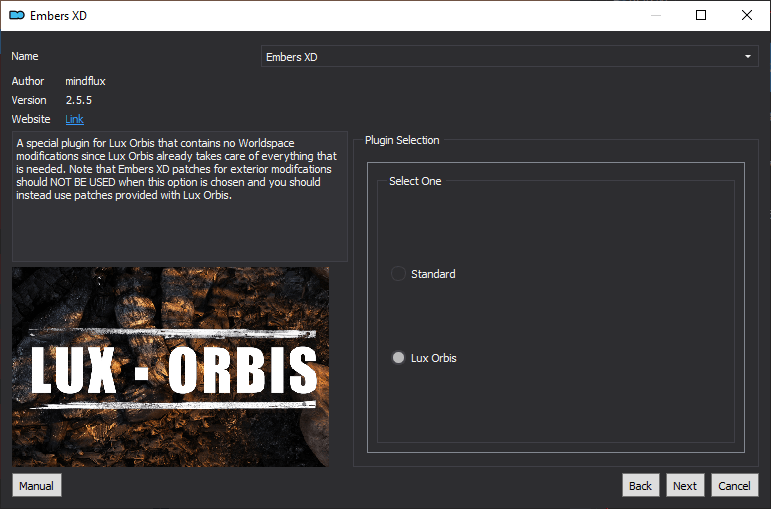Click the Manual button
771x509 pixels.
36,485
